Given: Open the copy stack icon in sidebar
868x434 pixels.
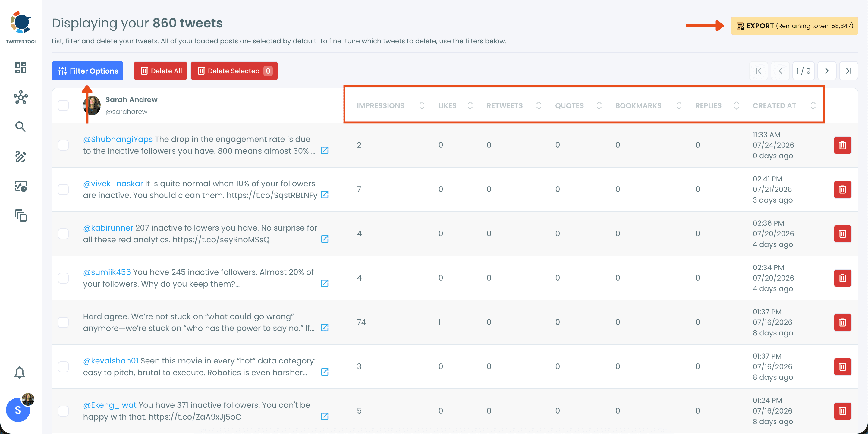Looking at the screenshot, I should click(x=20, y=216).
